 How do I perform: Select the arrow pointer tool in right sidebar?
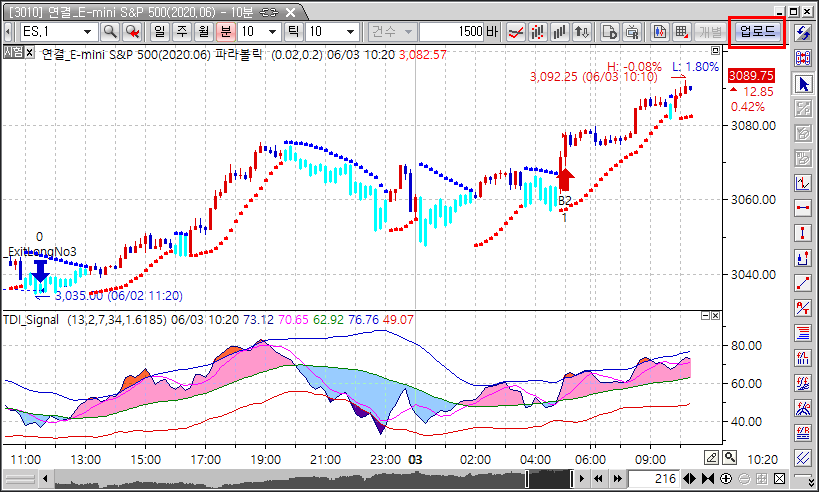(802, 84)
